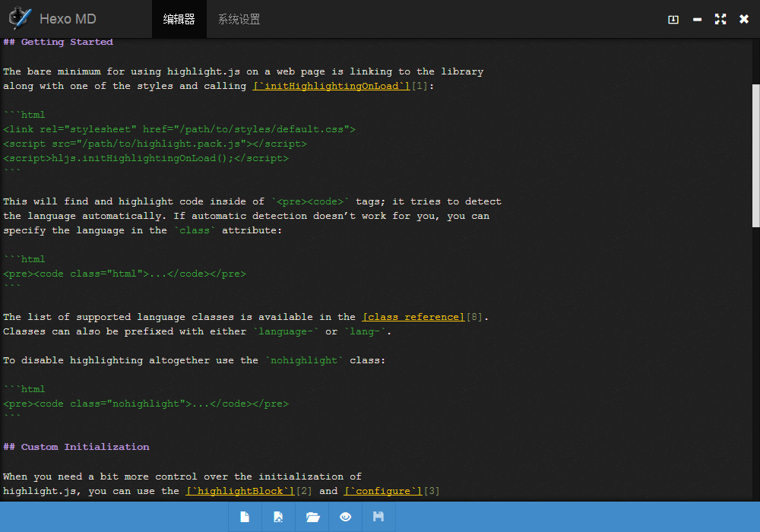This screenshot has width=760, height=532.
Task: Click the line starting 'the language automatically'
Action: (246, 216)
